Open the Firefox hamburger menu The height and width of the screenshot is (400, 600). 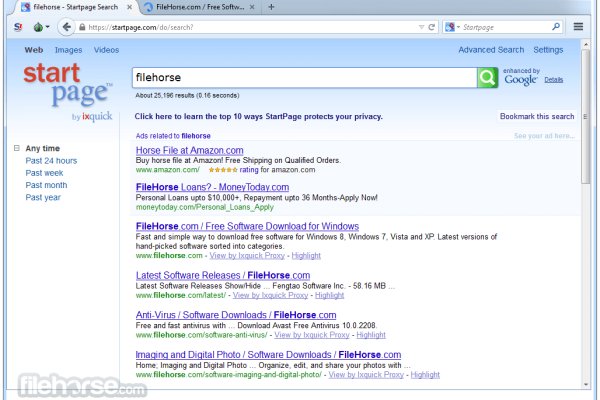point(580,27)
